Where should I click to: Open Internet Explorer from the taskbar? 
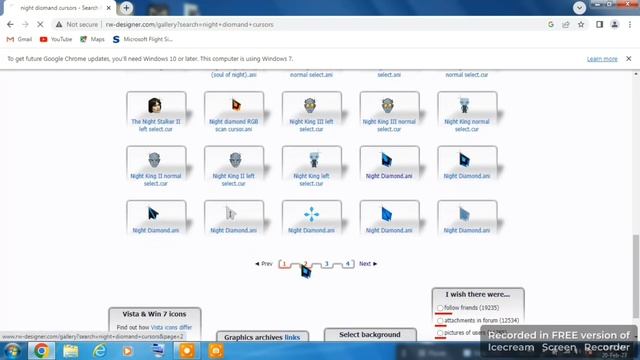pyautogui.click(x=99, y=351)
